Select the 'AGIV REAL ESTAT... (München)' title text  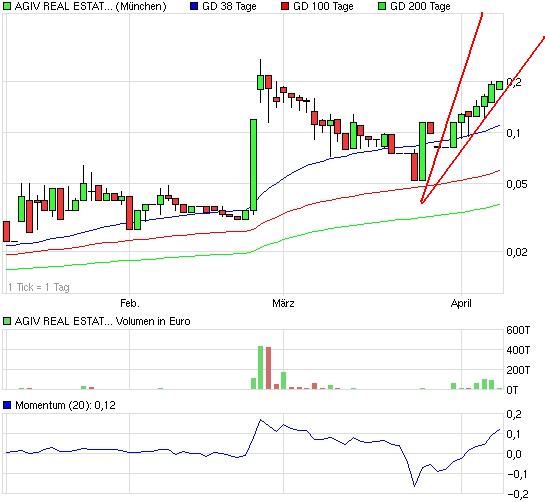90,6
